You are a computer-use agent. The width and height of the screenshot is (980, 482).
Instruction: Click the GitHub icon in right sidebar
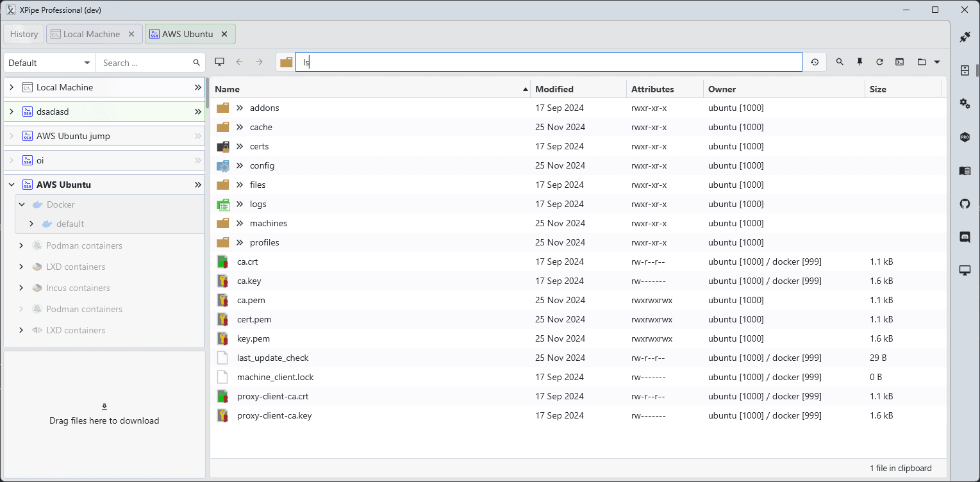[965, 204]
